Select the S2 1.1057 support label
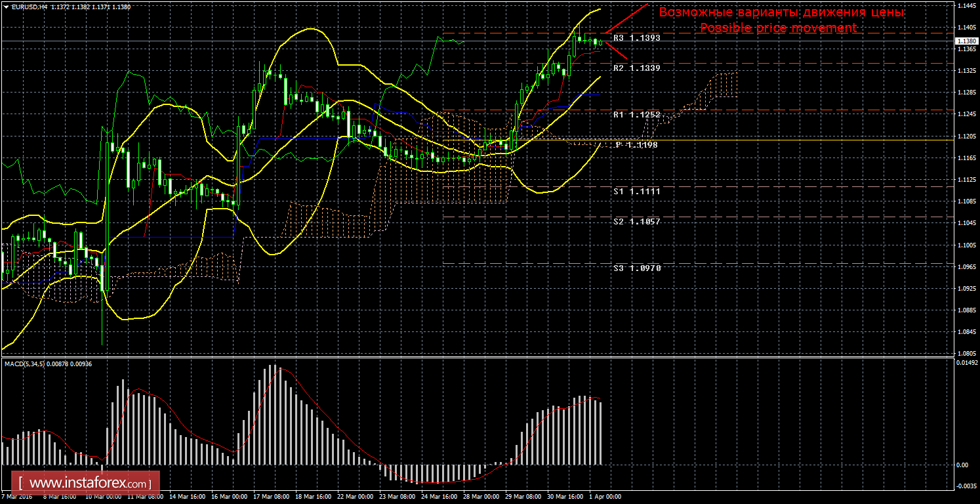The height and width of the screenshot is (504, 980). [636, 221]
